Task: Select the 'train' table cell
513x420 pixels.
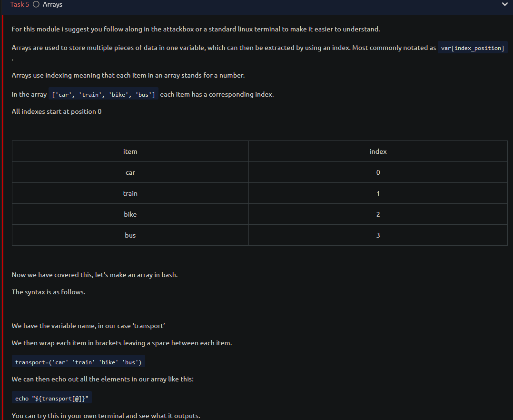Action: pos(130,193)
